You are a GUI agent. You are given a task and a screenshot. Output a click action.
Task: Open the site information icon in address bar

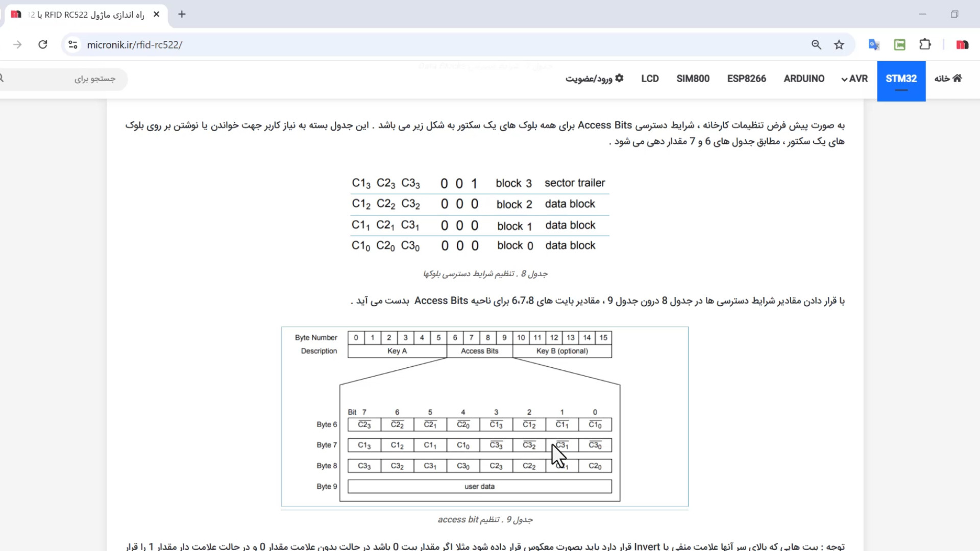coord(73,45)
